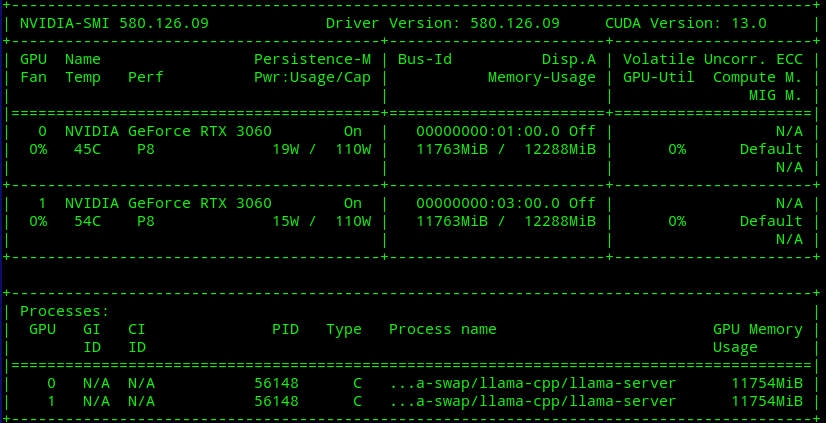Image resolution: width=826 pixels, height=423 pixels.
Task: Click the 'PID' column header
Action: (x=285, y=330)
